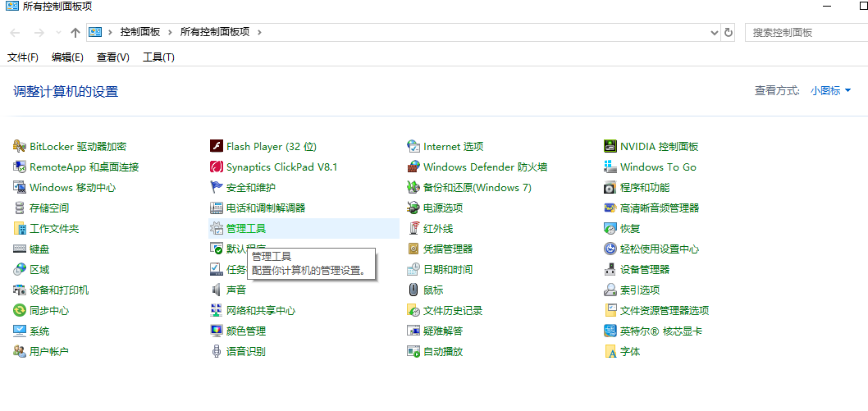Open the 英特尔® 核芯显卡 icon
The width and height of the screenshot is (868, 411).
tap(610, 331)
